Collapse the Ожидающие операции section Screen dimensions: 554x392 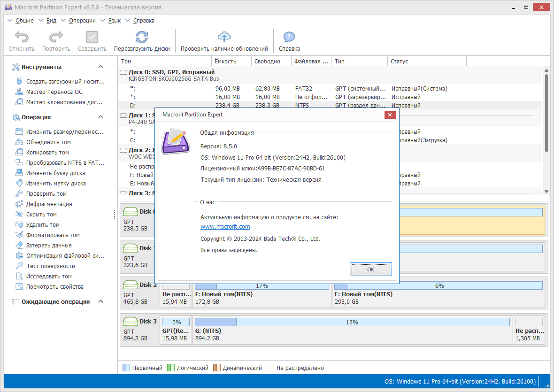click(100, 301)
